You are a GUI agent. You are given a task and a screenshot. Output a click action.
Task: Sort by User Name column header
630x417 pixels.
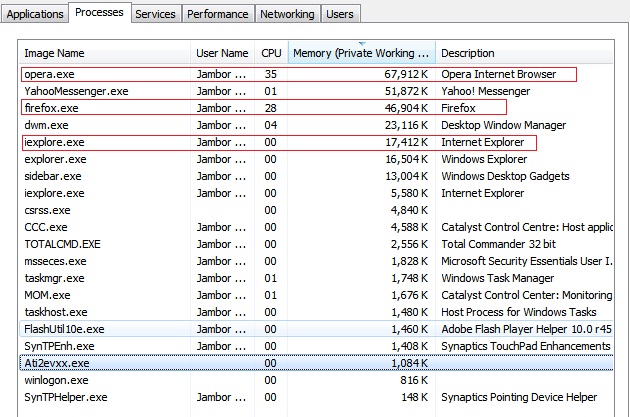click(x=222, y=53)
